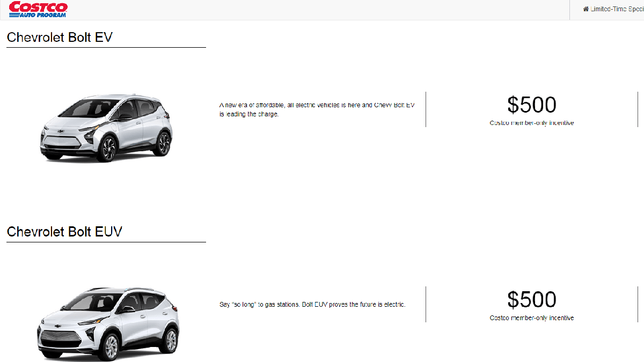Click the Bolt EV member-only incentive label
Image resolution: width=644 pixels, height=362 pixels.
[x=531, y=123]
